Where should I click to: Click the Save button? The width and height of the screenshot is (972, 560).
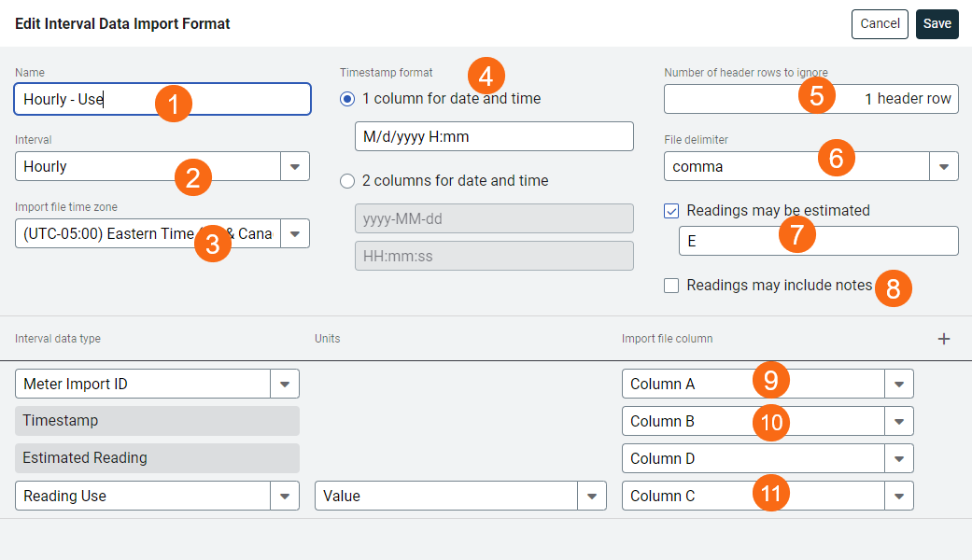937,24
